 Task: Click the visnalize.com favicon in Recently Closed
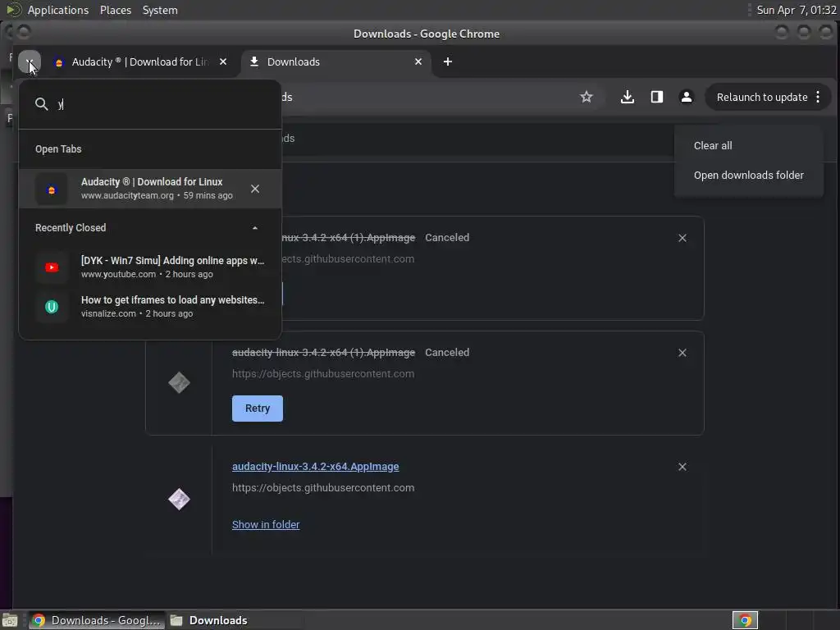coord(52,307)
